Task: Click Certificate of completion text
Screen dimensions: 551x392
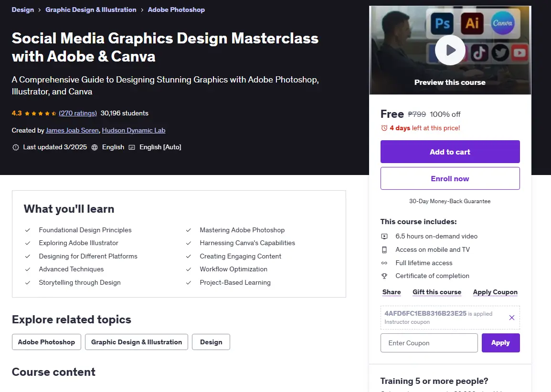Action: click(432, 276)
